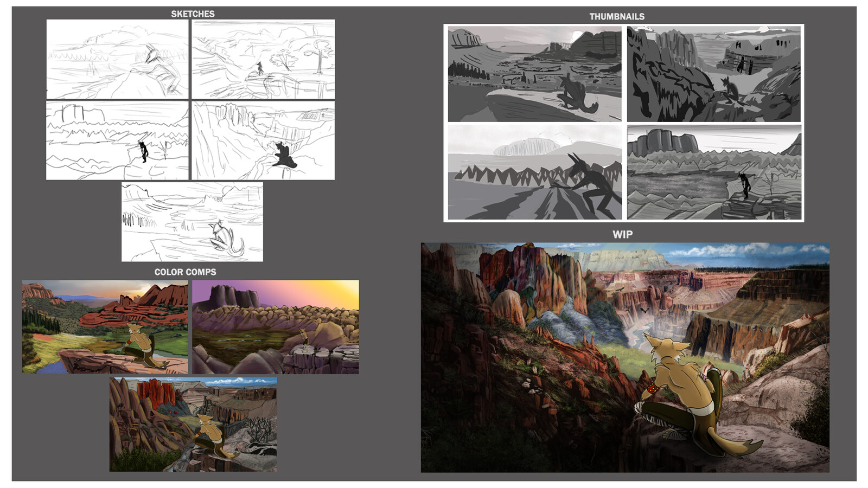Open the middle-right sketch with seated black silhouette
This screenshot has height=488, width=868.
[263, 140]
